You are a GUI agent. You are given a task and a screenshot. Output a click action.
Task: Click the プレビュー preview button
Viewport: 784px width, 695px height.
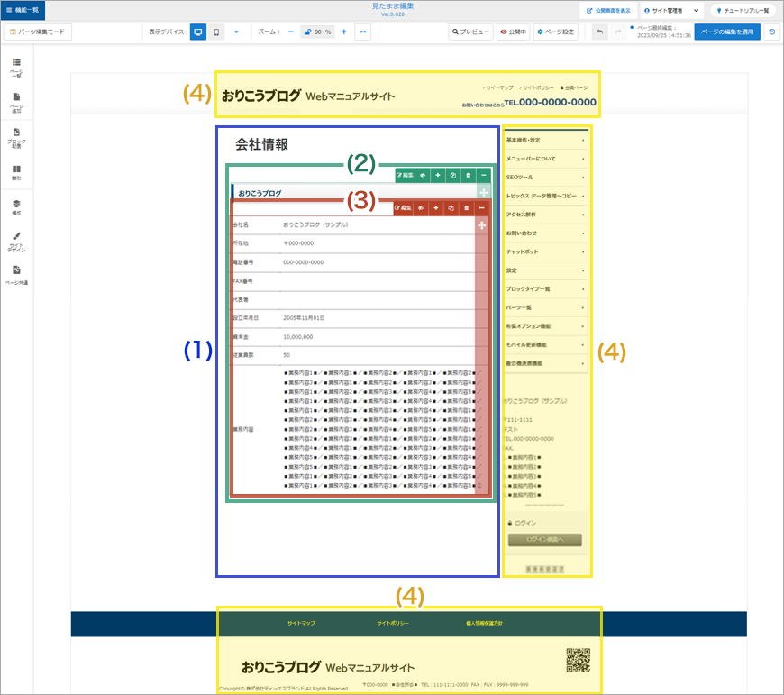tap(470, 32)
